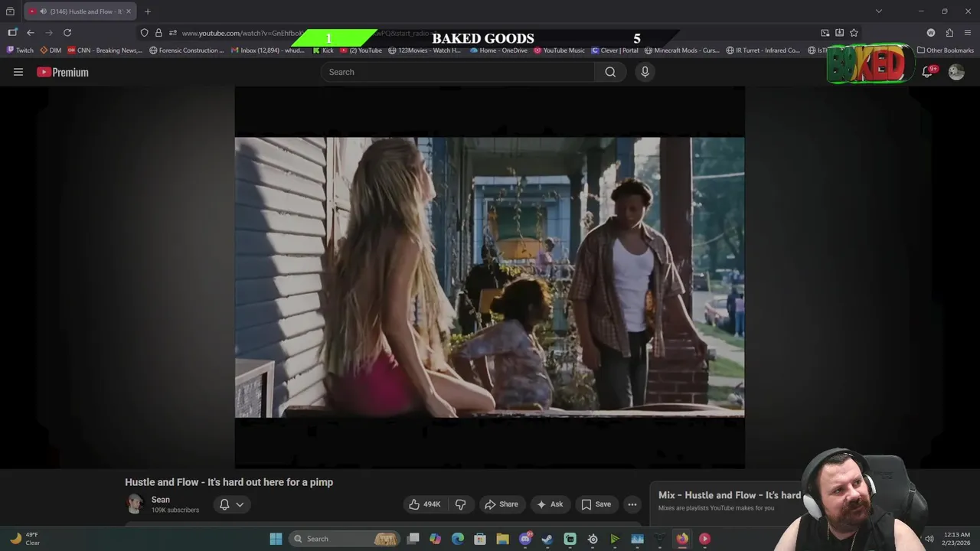Open YouTube notifications bell
Image resolution: width=980 pixels, height=551 pixels.
(927, 72)
